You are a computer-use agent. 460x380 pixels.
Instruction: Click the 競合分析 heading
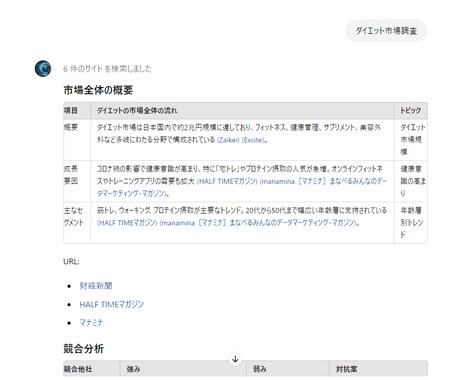click(84, 349)
